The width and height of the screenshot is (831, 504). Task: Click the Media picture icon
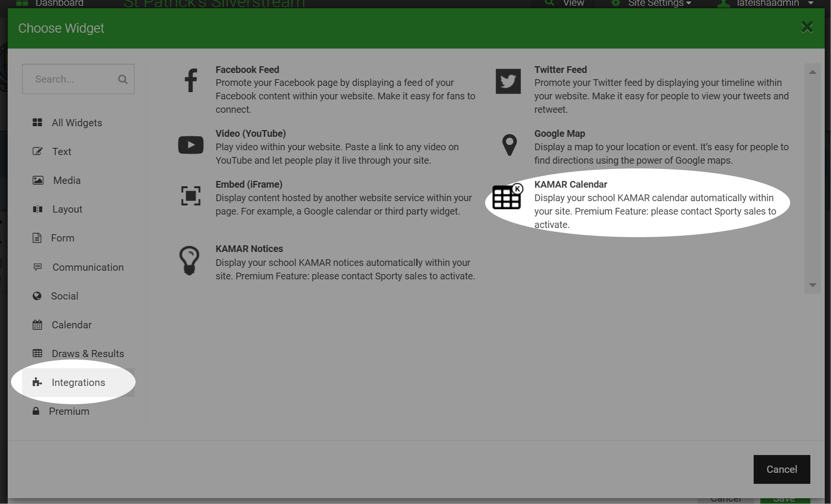38,180
